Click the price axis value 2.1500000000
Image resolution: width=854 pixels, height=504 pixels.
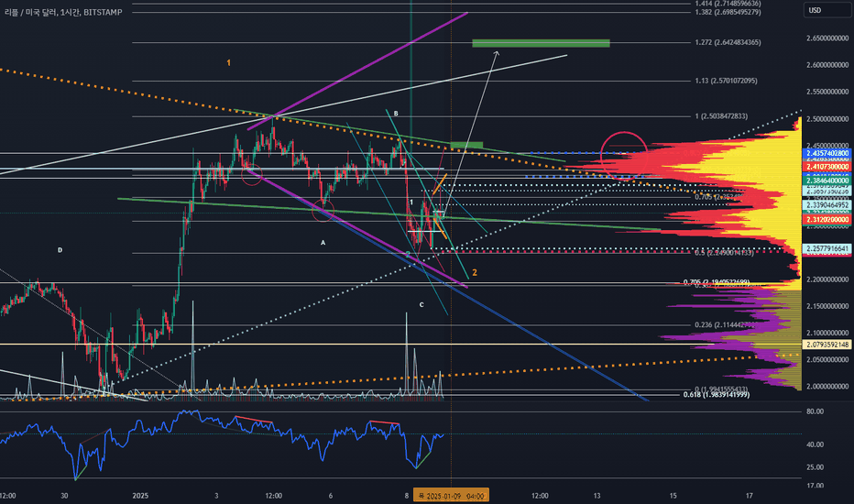point(827,306)
